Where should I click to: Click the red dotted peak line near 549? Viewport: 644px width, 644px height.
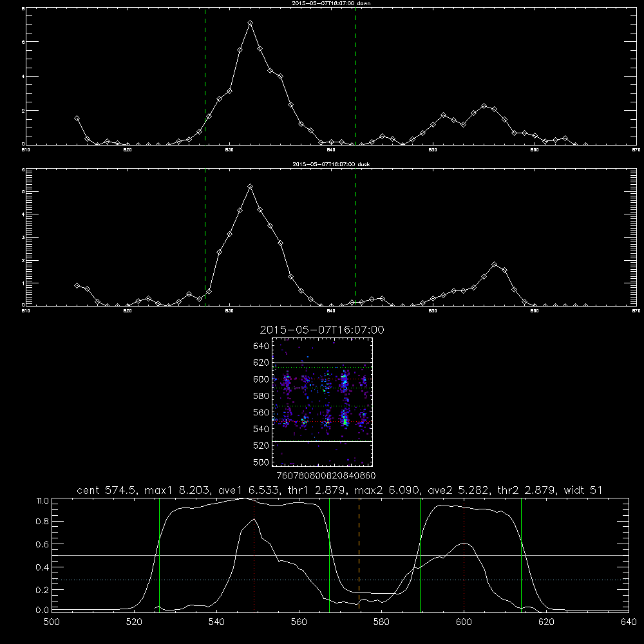pyautogui.click(x=254, y=555)
